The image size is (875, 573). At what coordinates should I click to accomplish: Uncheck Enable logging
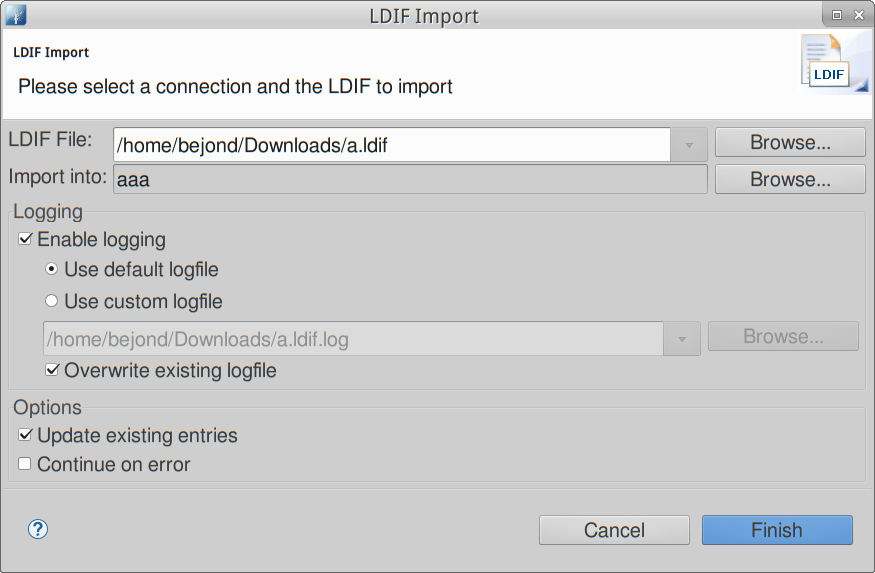coord(25,239)
